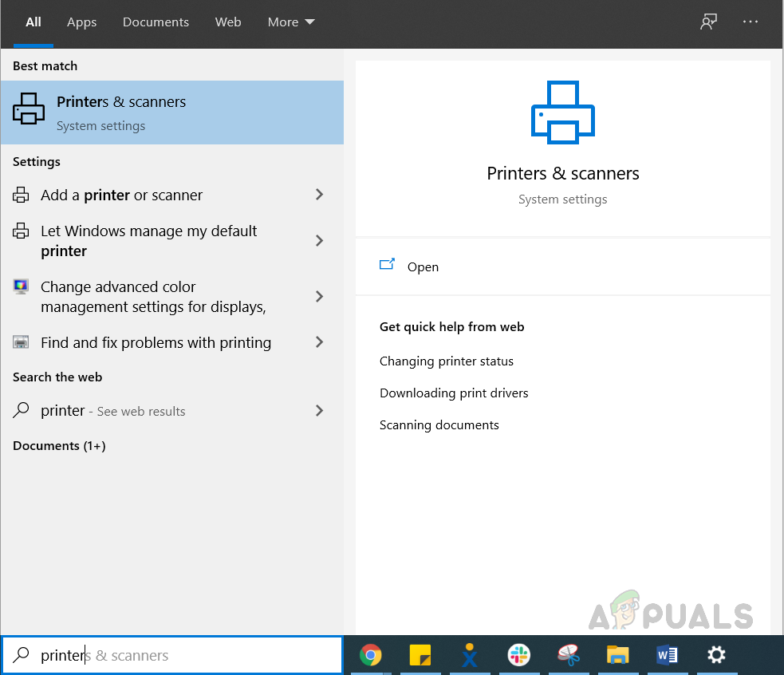Expand arrow beside printer web results

(319, 411)
